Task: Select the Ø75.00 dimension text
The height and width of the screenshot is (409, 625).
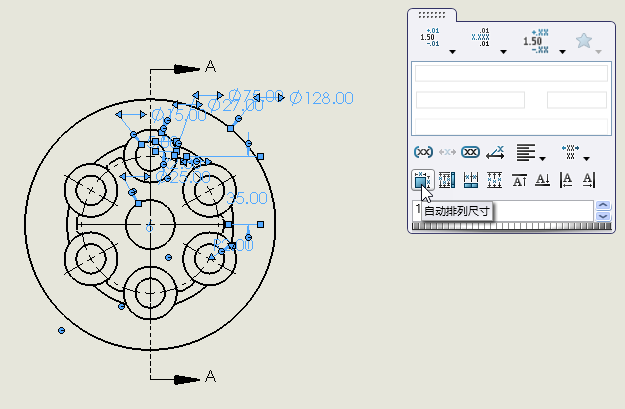Action: coord(256,95)
